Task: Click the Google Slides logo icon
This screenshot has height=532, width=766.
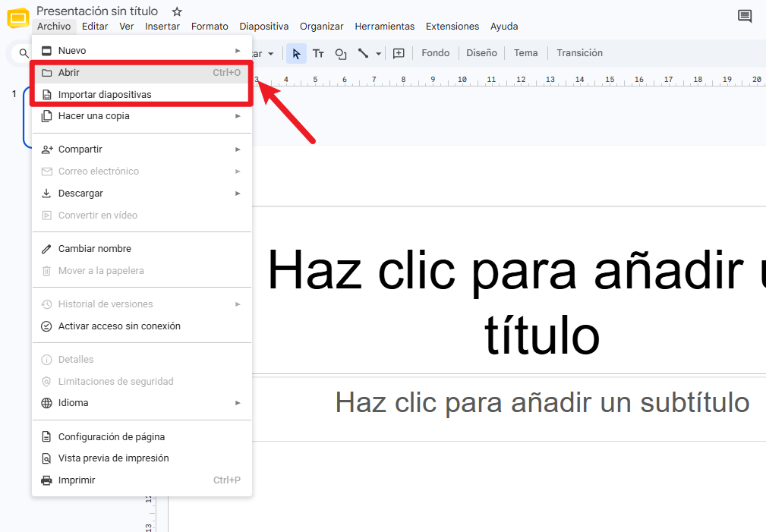Action: click(18, 18)
